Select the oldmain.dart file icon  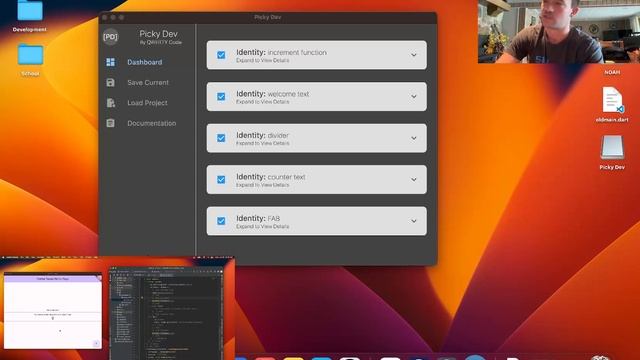click(x=612, y=100)
